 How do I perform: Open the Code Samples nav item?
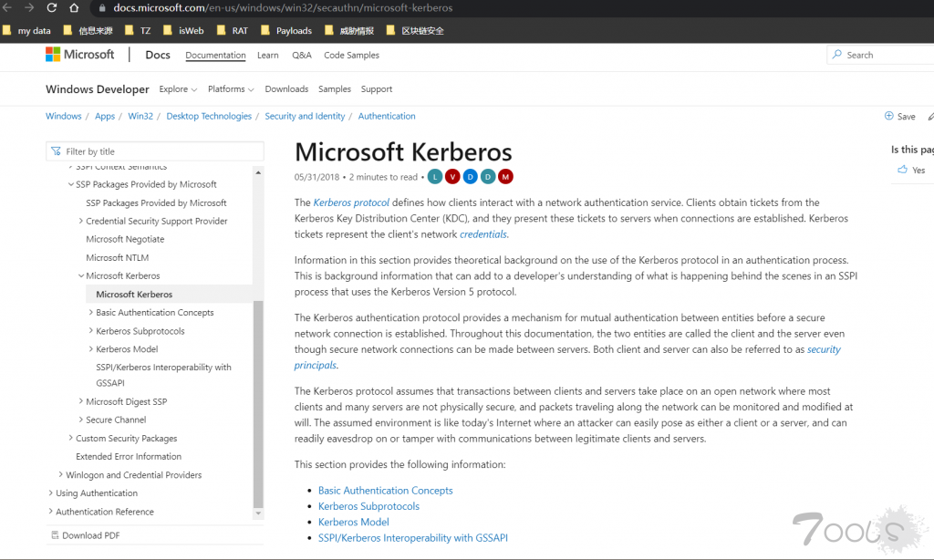point(351,55)
